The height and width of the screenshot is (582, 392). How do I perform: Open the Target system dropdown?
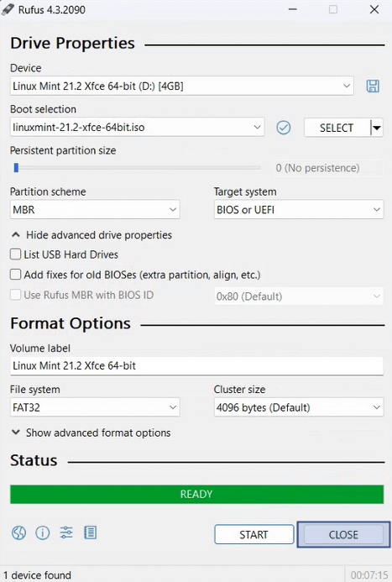point(299,210)
